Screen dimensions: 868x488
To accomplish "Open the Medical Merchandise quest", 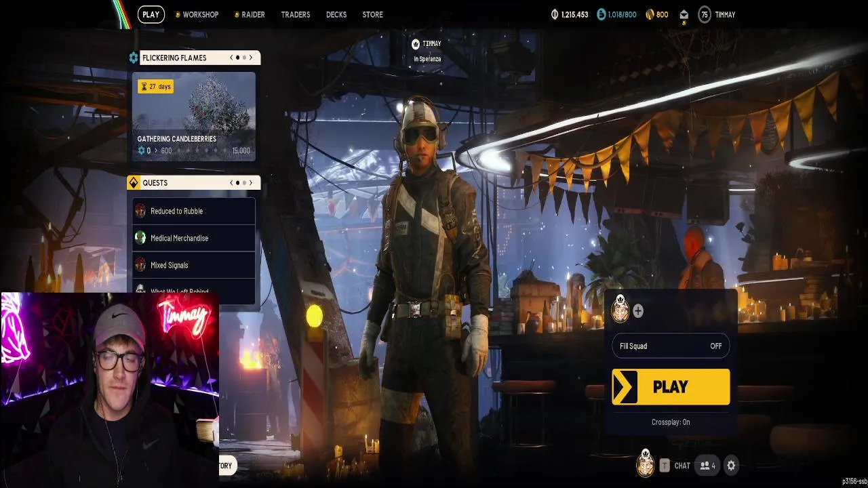I will (x=194, y=238).
